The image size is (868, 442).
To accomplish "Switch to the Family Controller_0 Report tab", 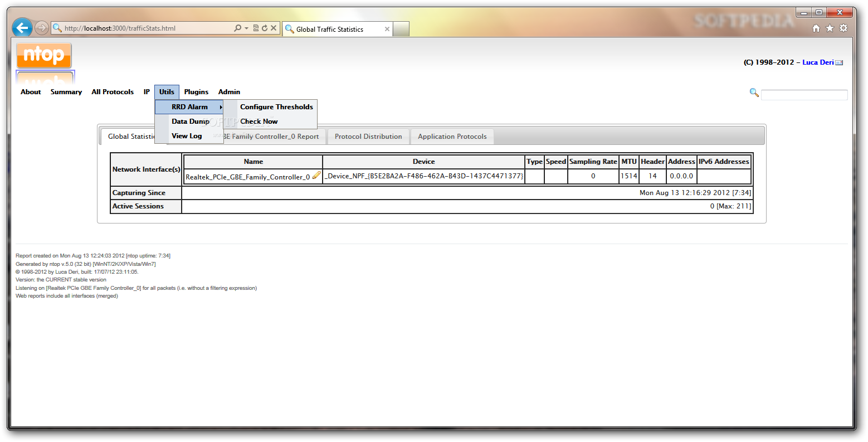I will (271, 137).
